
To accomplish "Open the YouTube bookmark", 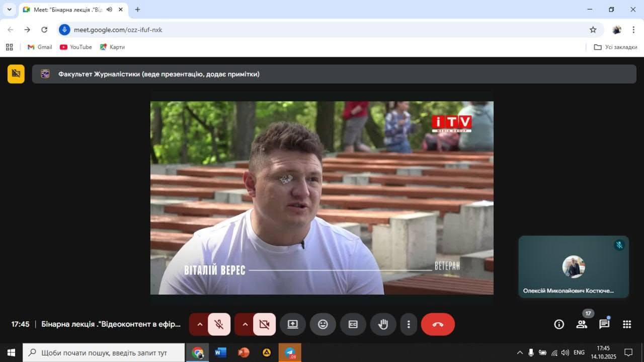I will pos(76,47).
